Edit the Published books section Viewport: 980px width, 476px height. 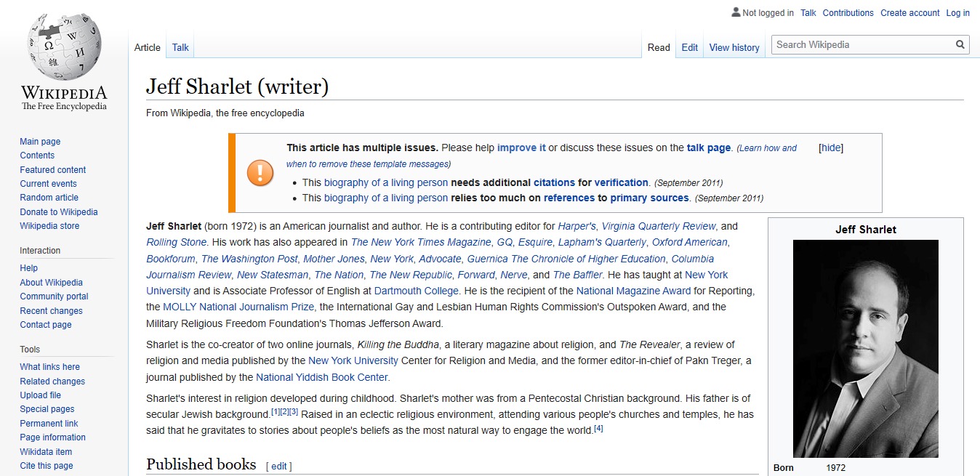click(279, 467)
